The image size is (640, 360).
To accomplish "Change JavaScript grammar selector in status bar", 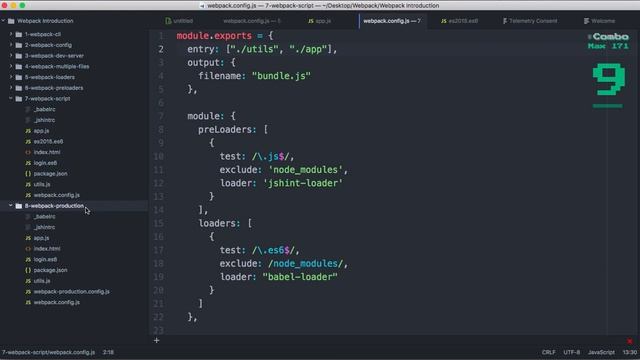I will tap(601, 352).
